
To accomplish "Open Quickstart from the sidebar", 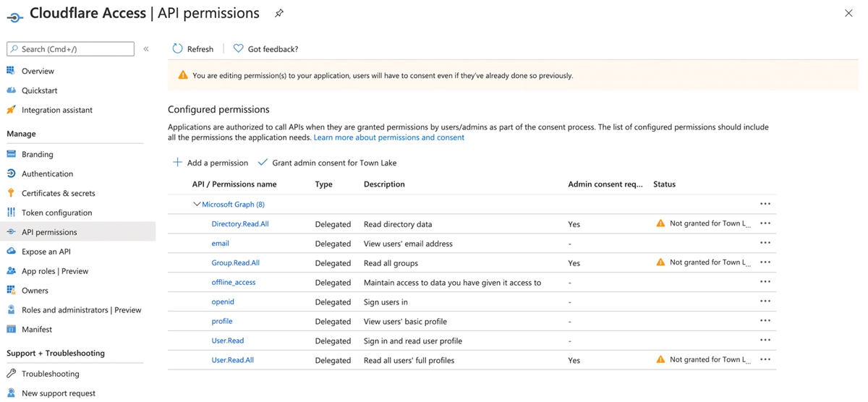I will [39, 90].
